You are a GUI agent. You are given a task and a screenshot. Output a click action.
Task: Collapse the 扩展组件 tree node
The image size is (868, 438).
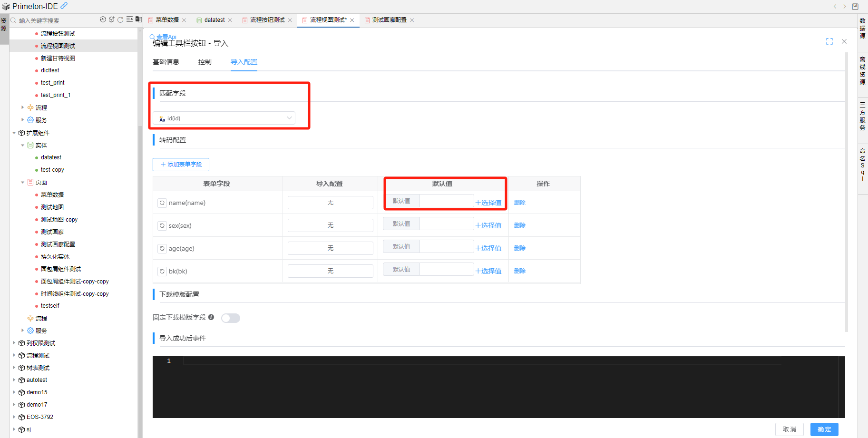tap(14, 133)
